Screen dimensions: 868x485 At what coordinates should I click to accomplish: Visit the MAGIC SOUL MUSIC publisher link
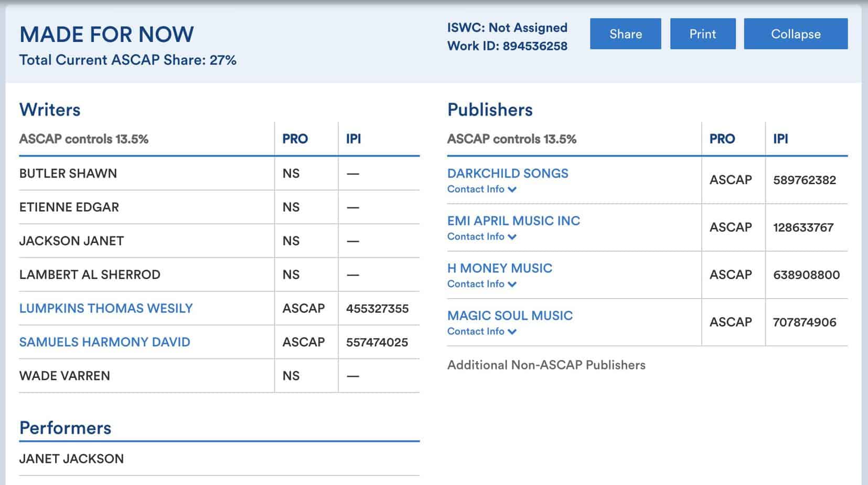510,315
